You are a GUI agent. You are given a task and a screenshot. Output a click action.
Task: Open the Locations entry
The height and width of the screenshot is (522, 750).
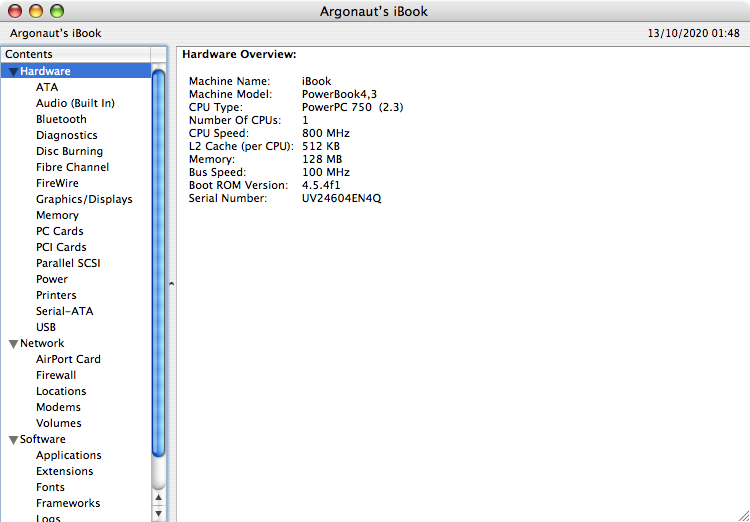61,391
